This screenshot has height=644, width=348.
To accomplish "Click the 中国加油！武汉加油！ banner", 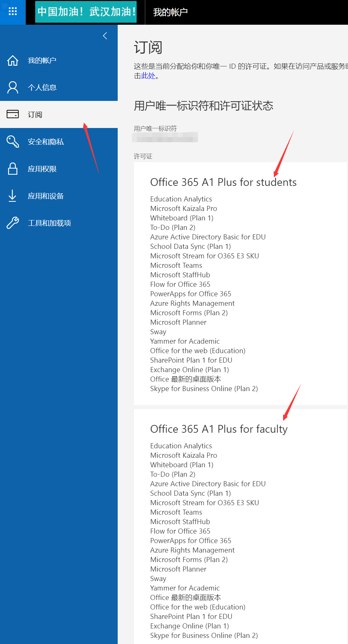I will [x=86, y=12].
